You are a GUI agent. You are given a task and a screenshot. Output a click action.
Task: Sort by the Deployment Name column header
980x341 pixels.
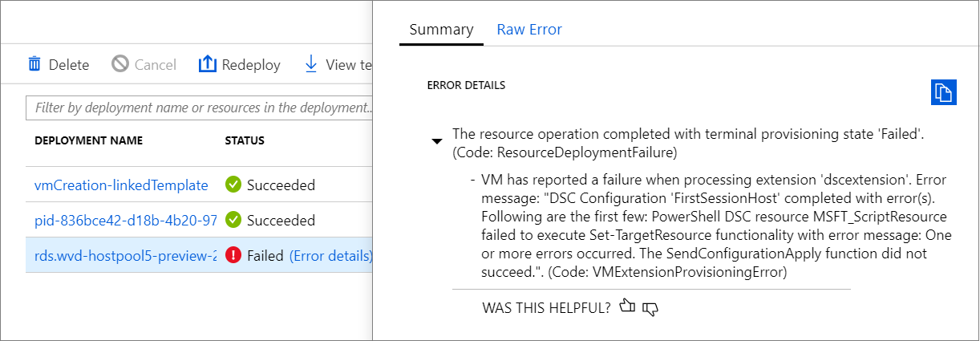point(88,140)
